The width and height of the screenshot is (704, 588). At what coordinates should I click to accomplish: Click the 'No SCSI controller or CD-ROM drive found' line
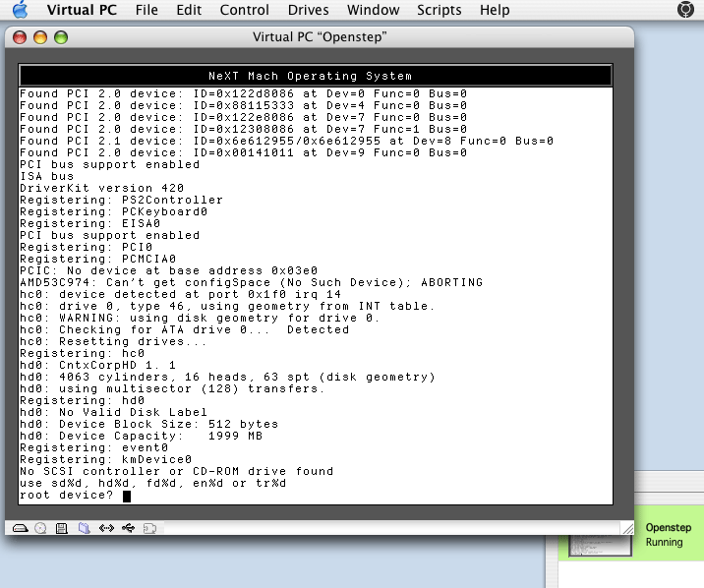(x=176, y=471)
